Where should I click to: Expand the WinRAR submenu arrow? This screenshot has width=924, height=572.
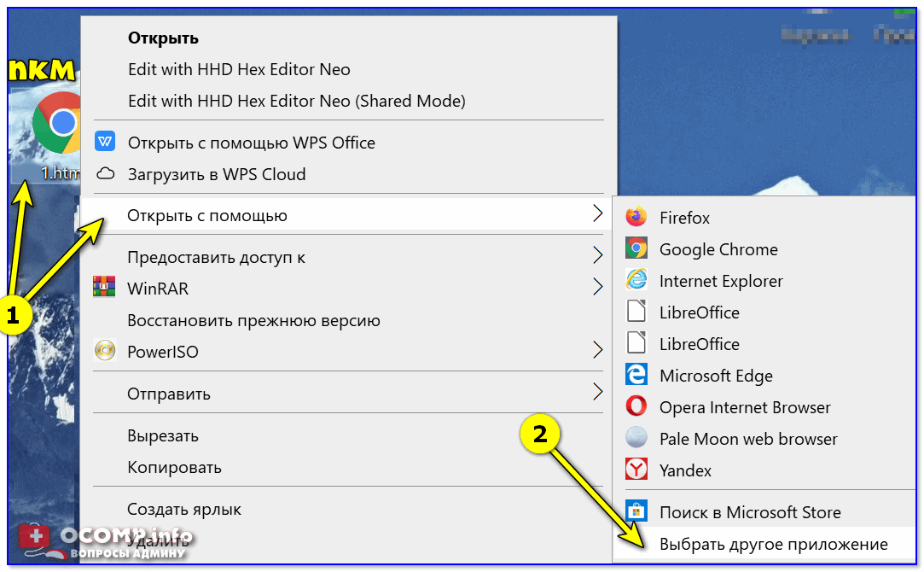click(597, 289)
